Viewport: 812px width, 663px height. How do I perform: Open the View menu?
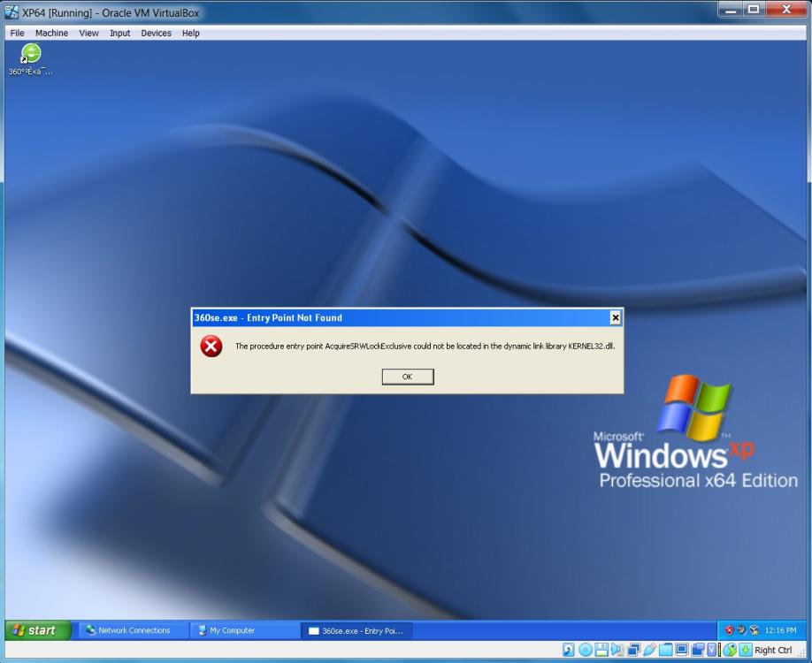pos(88,33)
